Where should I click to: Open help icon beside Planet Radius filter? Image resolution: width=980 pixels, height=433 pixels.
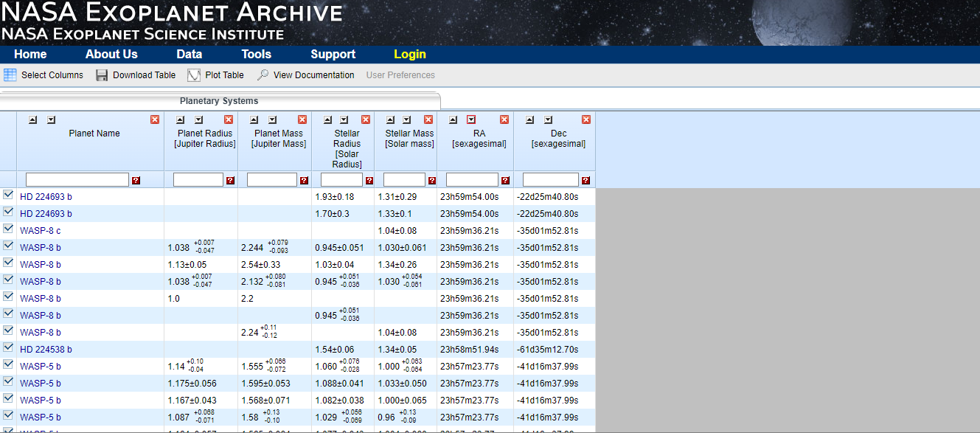tap(230, 180)
